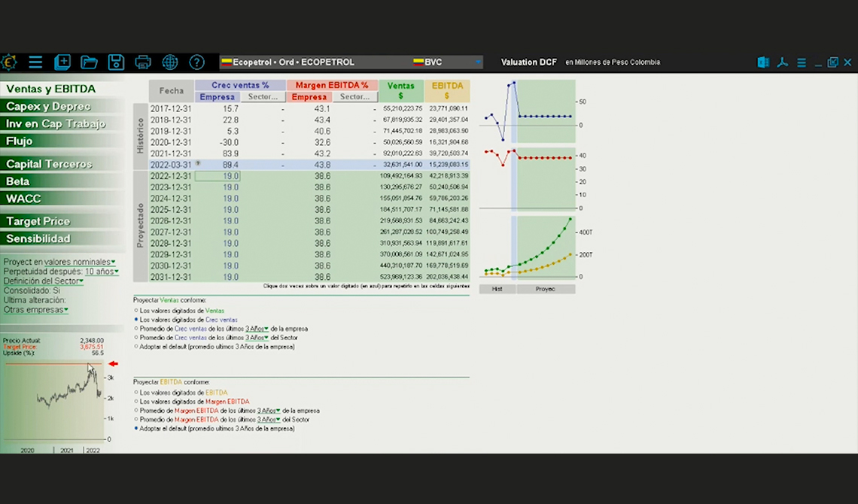
Task: Select average Margen EBITDA del Sector
Action: coord(136,419)
